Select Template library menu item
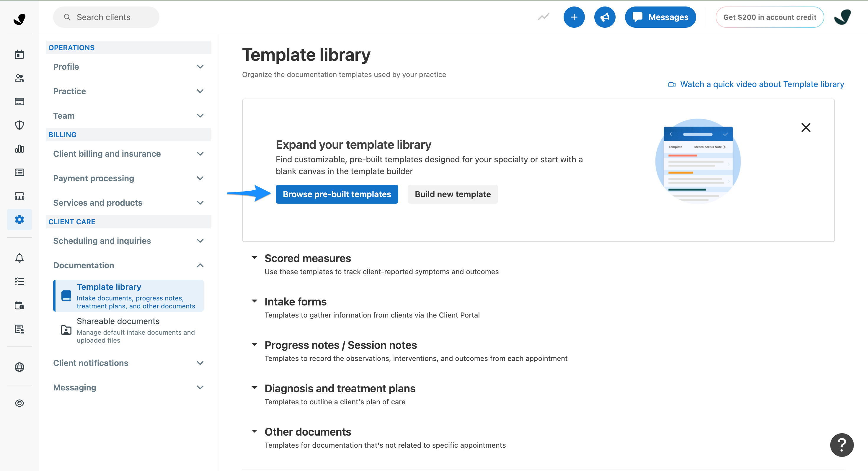Screen dimensions: 868x471 128,296
